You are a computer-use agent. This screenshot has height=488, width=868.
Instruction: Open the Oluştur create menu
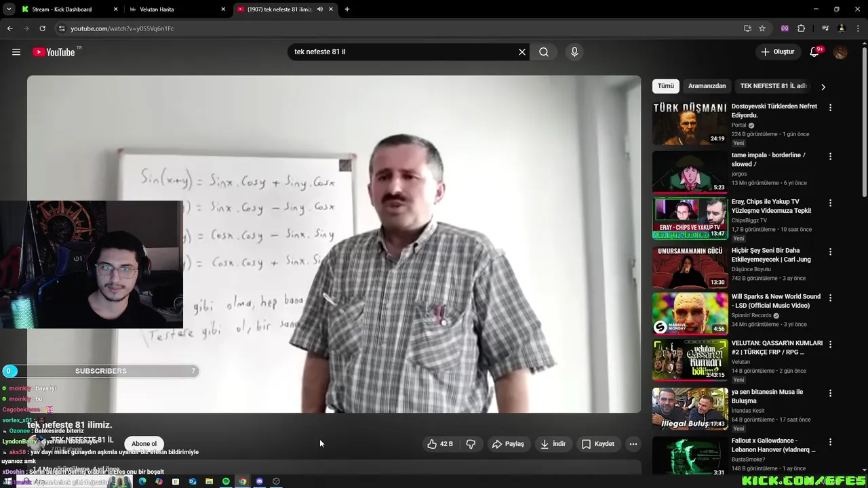[x=777, y=52]
